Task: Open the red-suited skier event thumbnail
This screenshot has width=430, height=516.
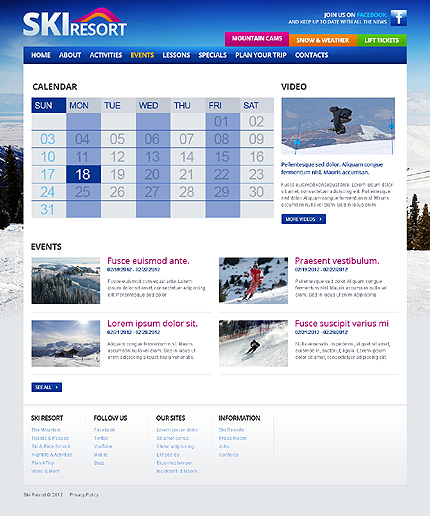Action: (x=253, y=280)
